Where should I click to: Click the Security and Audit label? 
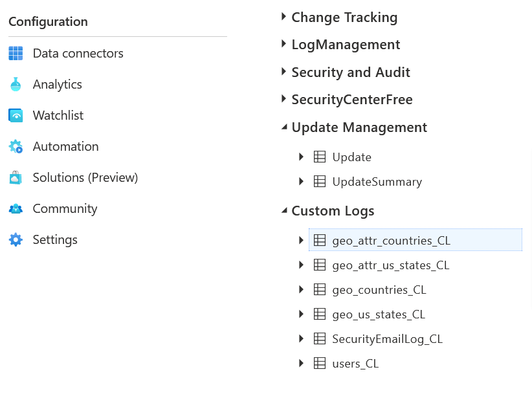(351, 72)
